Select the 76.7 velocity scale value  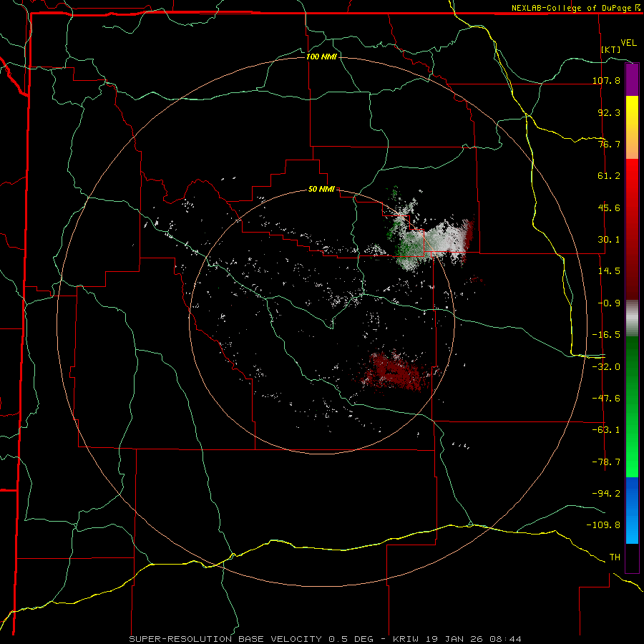point(609,144)
